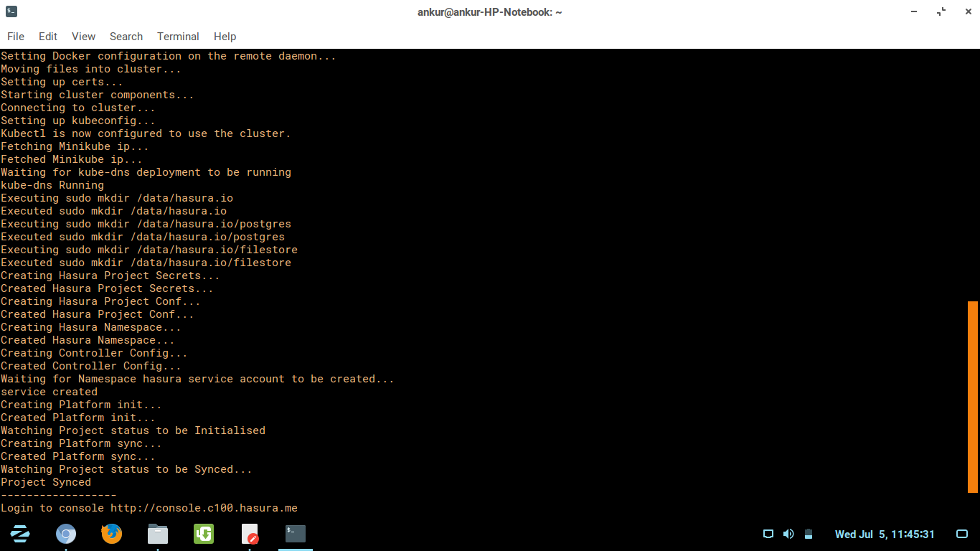Open the green software updater taskbar icon
Viewport: 980px width, 551px height.
pos(204,534)
